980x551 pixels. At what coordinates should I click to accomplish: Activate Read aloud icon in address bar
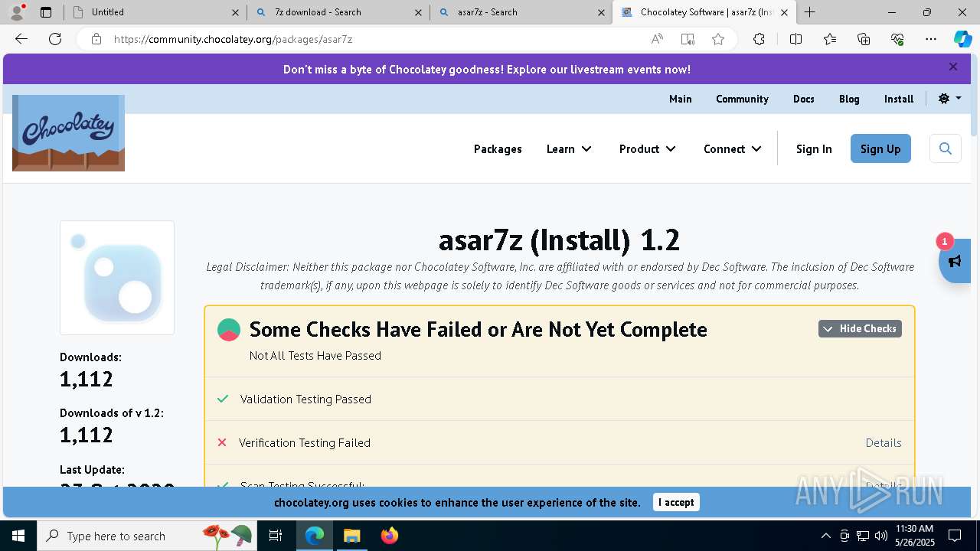[657, 39]
